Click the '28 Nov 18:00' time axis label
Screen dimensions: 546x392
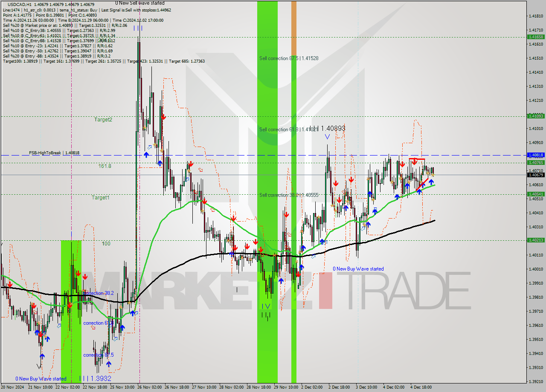(259, 387)
